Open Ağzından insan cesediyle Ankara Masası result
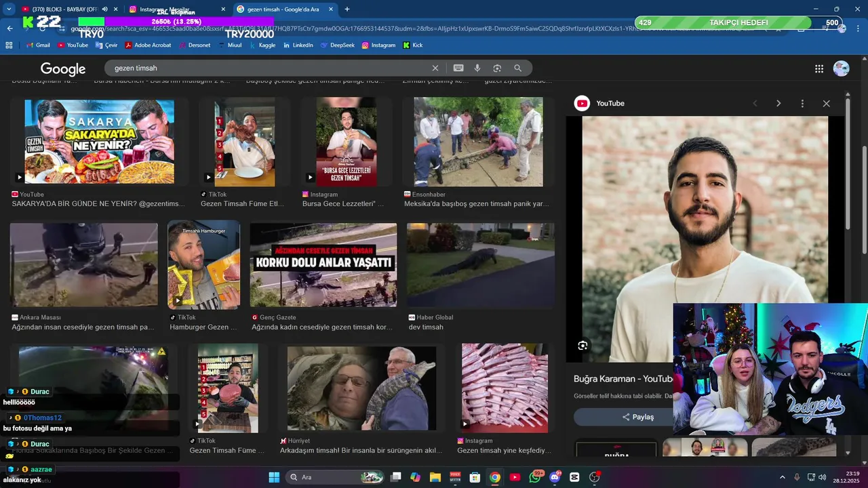The height and width of the screenshot is (488, 868). click(83, 327)
